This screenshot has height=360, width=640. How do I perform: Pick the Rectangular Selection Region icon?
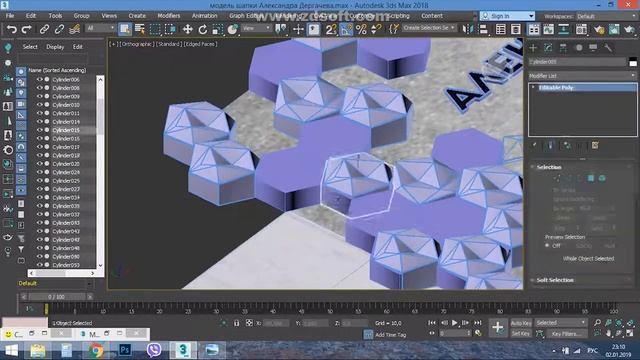(155, 29)
